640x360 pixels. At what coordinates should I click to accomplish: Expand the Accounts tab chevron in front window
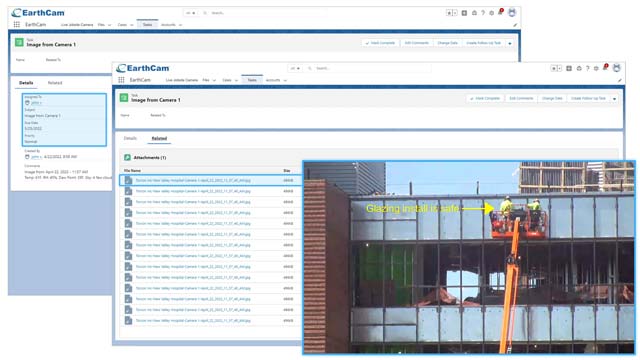285,80
